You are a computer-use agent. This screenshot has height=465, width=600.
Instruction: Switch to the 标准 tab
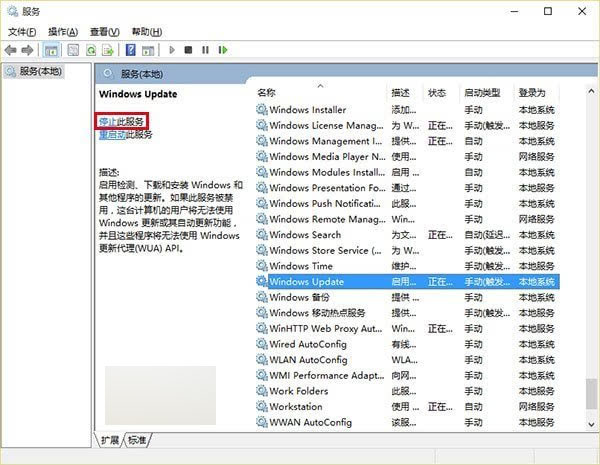(x=137, y=440)
